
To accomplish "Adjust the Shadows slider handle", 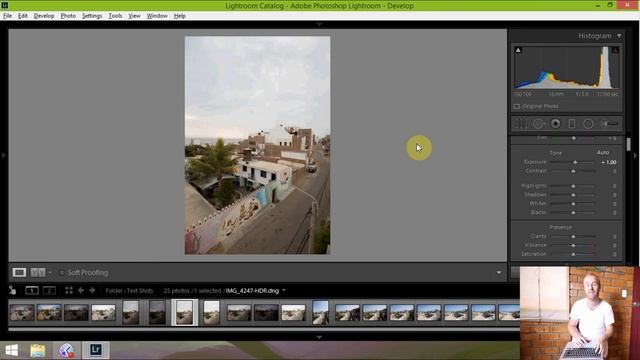I will click(x=573, y=195).
